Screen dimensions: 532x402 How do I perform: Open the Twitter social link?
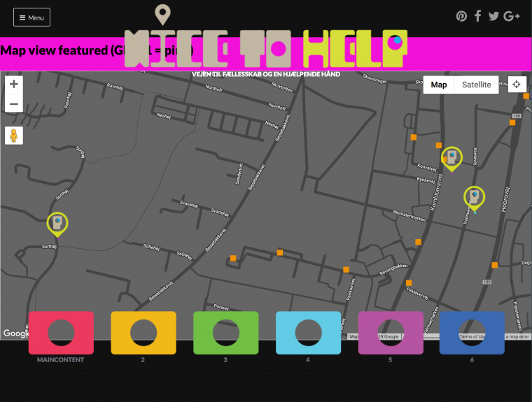493,16
